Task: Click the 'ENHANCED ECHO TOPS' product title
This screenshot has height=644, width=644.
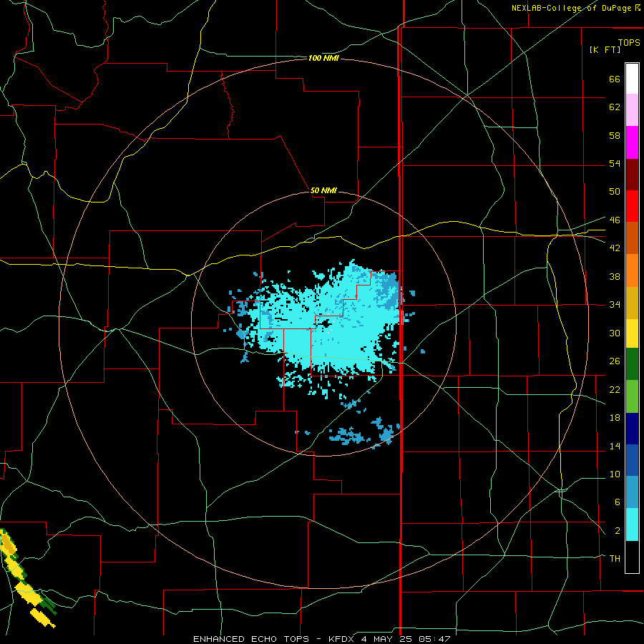Action: 250,639
